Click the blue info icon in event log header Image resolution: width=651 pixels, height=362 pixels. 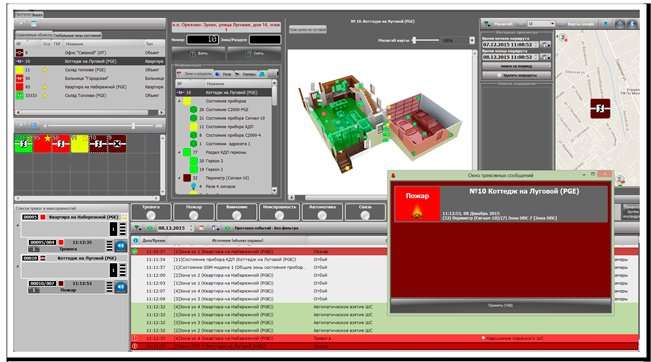pos(135,240)
